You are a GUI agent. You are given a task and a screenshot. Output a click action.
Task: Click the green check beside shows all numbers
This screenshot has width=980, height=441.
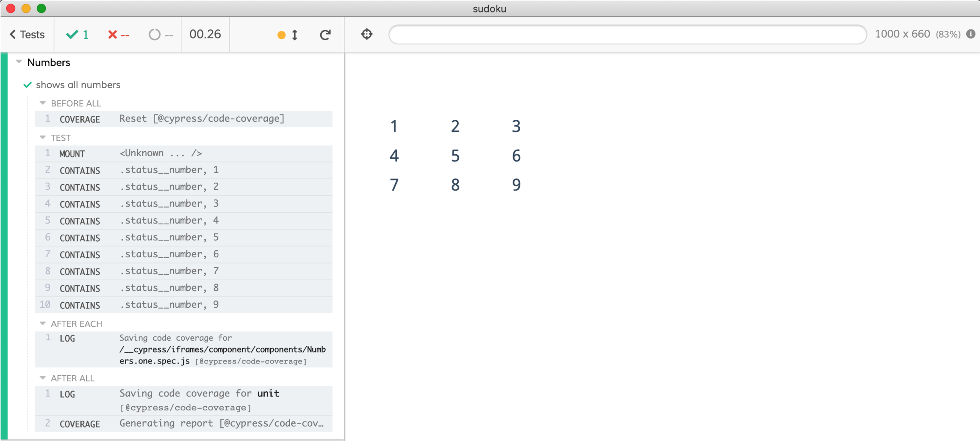[x=27, y=85]
